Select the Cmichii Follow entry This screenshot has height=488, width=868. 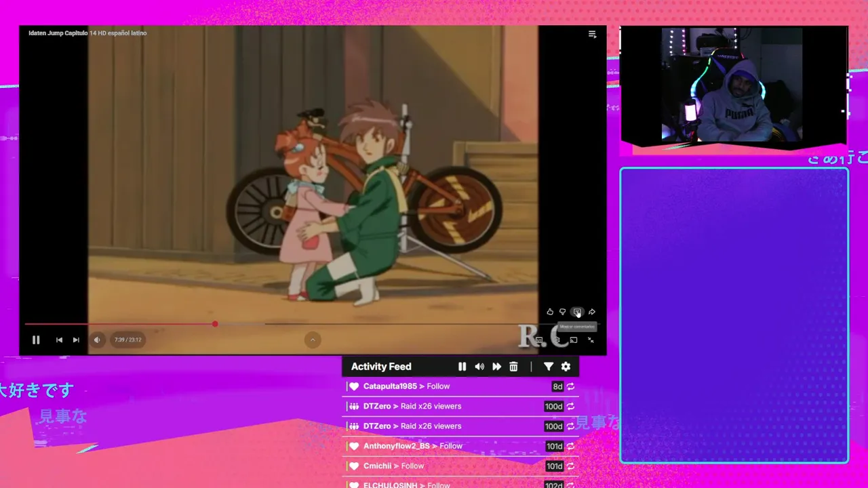[x=460, y=466]
